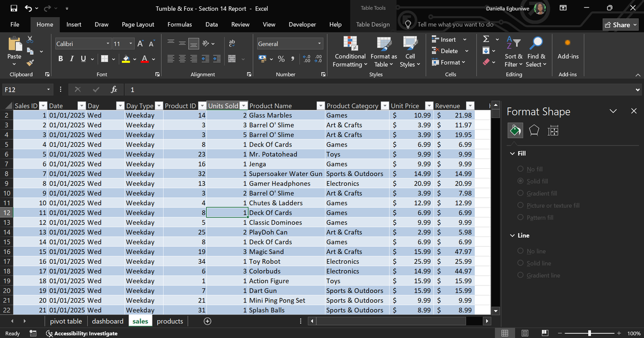Click Increase Decimal icon
Viewport: 644px width, 338px height.
[x=306, y=59]
